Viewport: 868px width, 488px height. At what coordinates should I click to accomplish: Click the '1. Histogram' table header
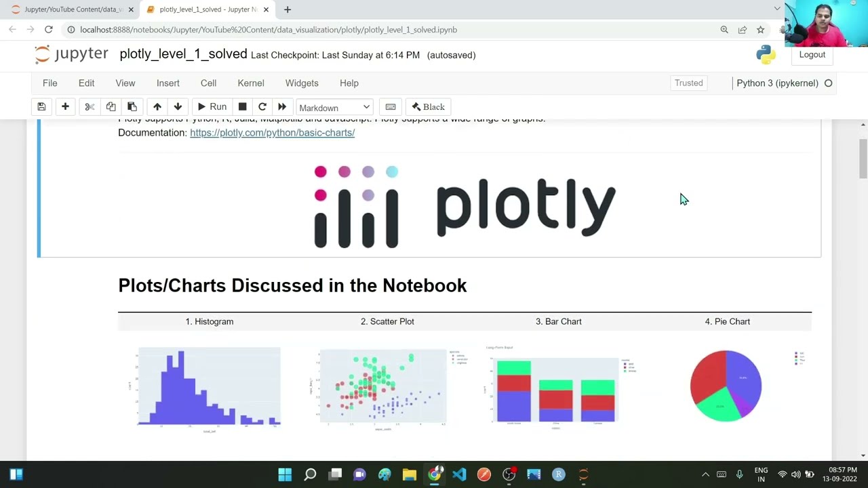tap(210, 321)
